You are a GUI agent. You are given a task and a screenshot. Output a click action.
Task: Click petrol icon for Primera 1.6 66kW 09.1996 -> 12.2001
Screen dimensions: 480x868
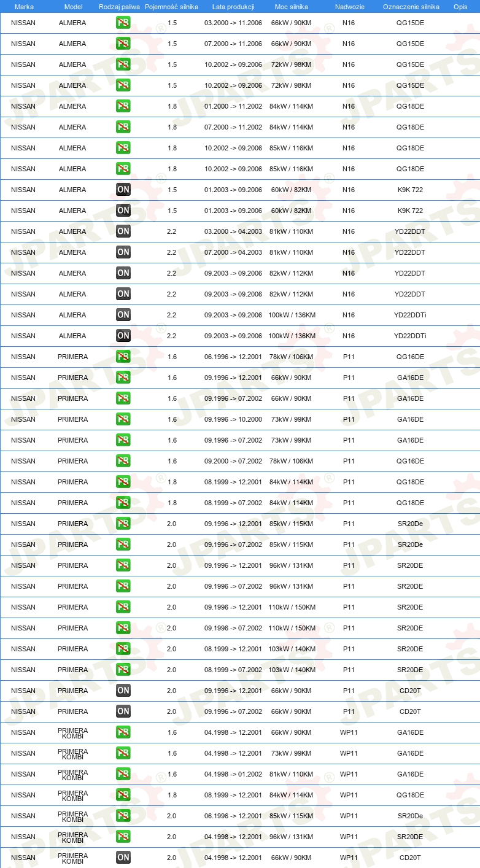(123, 378)
